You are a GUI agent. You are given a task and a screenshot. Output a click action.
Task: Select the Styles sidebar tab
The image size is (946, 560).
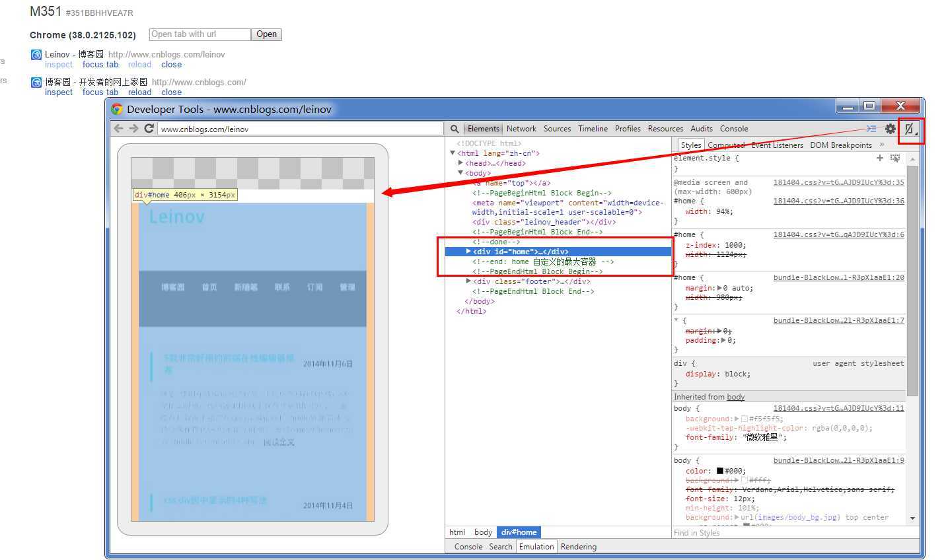click(x=691, y=145)
